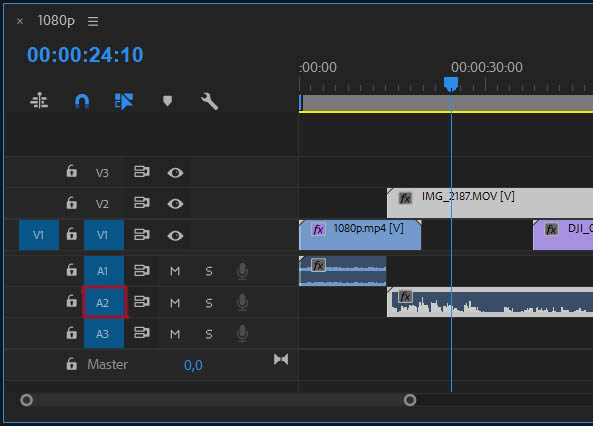Select the 1080p sequence tab

[56, 20]
